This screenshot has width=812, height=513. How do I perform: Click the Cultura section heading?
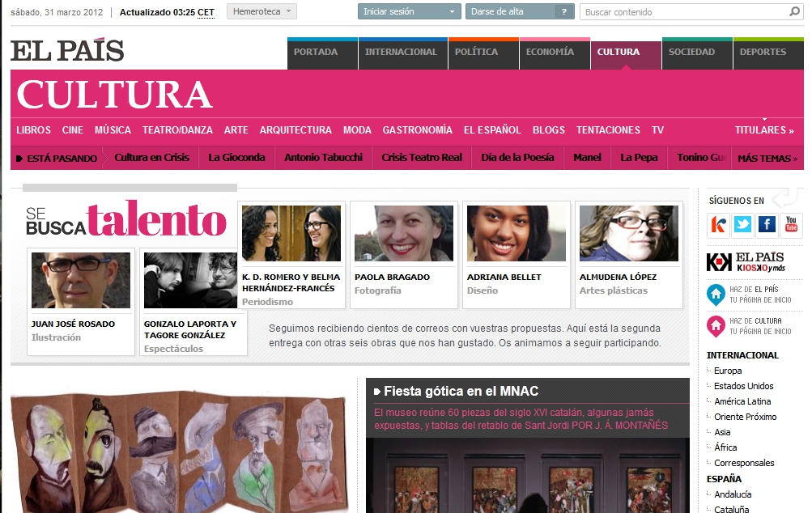pyautogui.click(x=114, y=94)
